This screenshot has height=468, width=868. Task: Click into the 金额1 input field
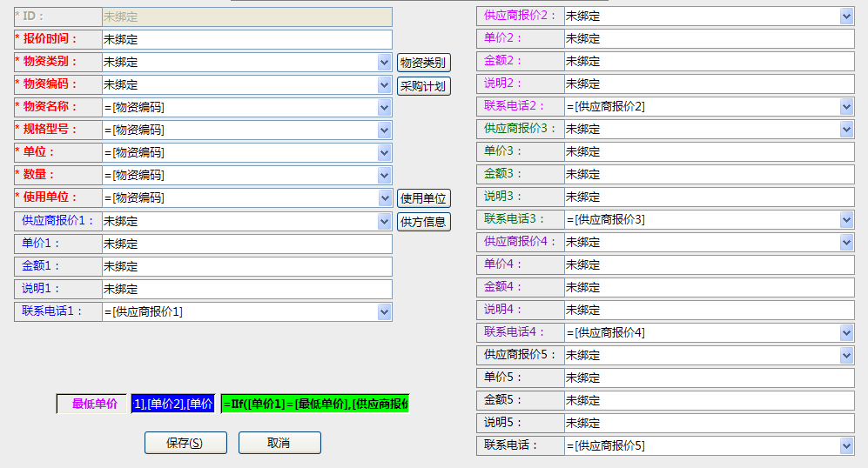point(247,267)
